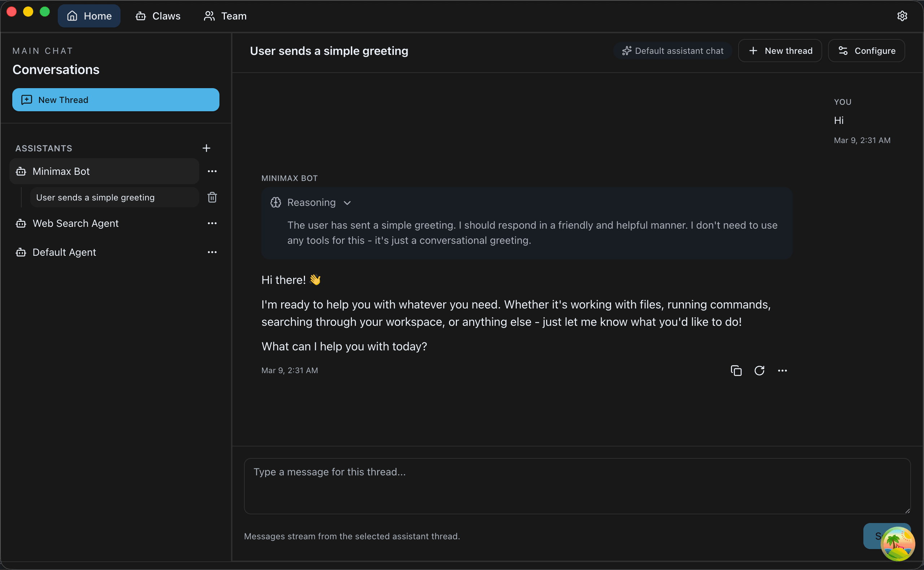Viewport: 924px width, 570px height.
Task: Select the 'User sends a simple greeting' conversation
Action: pyautogui.click(x=95, y=197)
